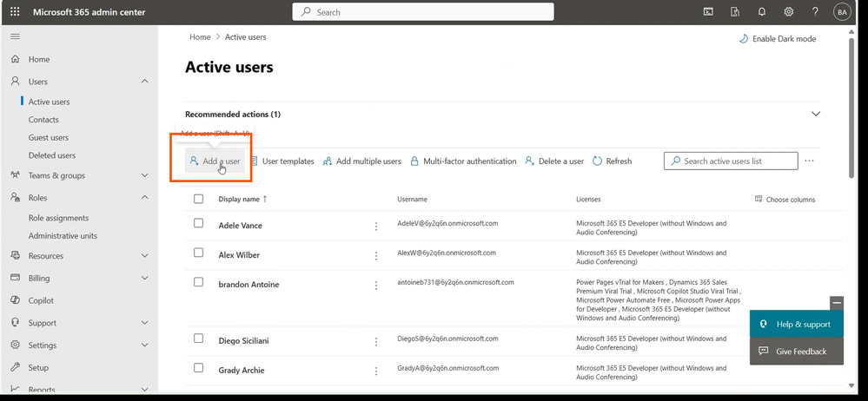Click the Billing card icon
Image resolution: width=868 pixels, height=401 pixels.
point(16,278)
